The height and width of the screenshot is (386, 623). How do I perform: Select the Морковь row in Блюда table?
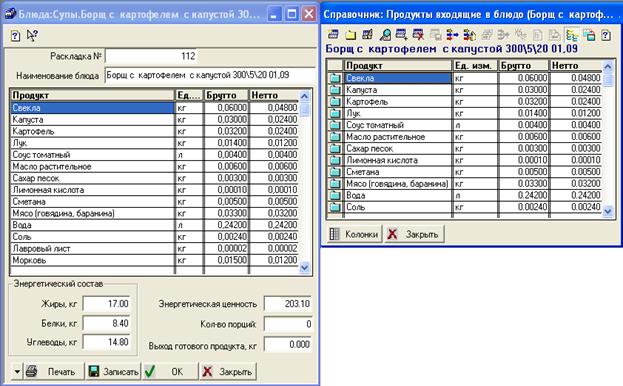[154, 261]
